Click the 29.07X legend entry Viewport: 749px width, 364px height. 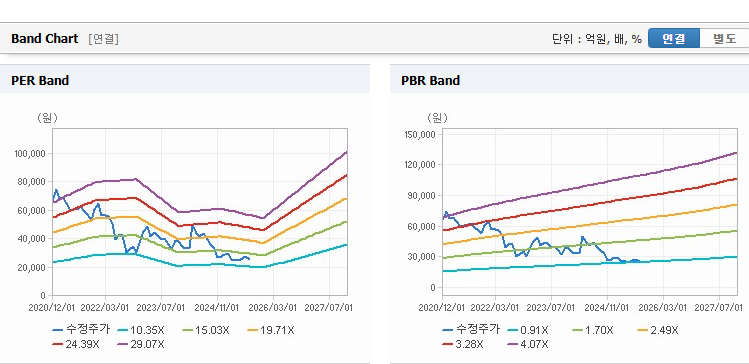(141, 344)
